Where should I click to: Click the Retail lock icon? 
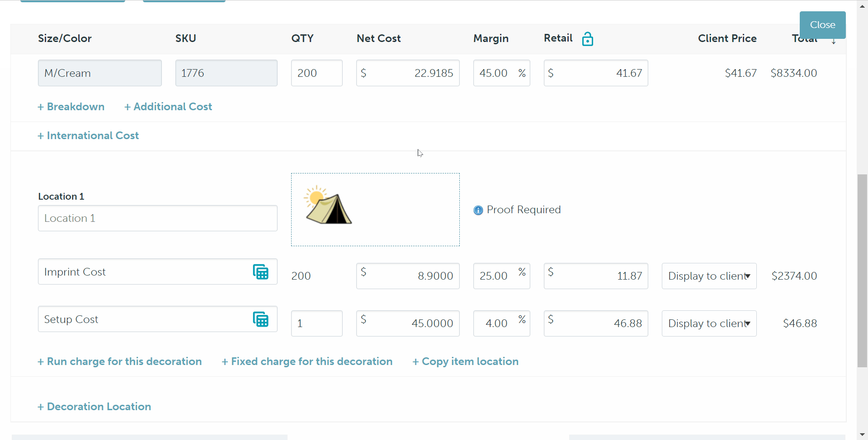pos(587,39)
